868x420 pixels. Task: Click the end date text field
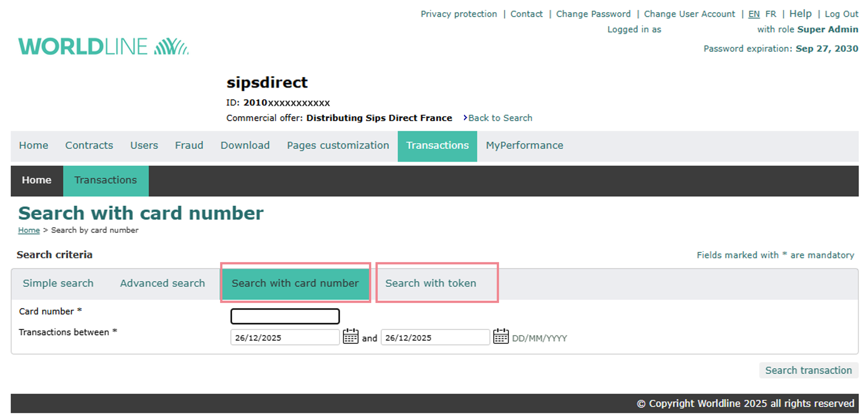[435, 337]
